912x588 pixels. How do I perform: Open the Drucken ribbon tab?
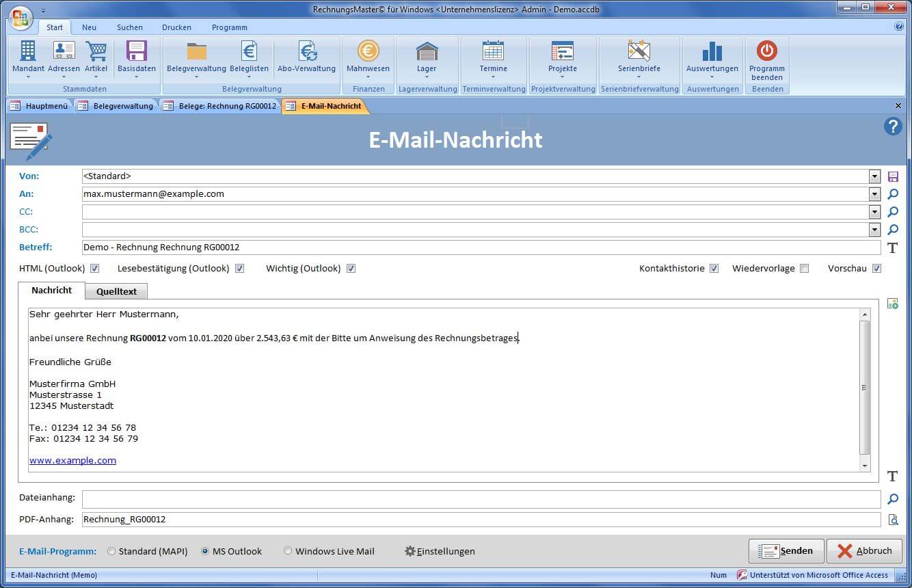click(x=176, y=27)
